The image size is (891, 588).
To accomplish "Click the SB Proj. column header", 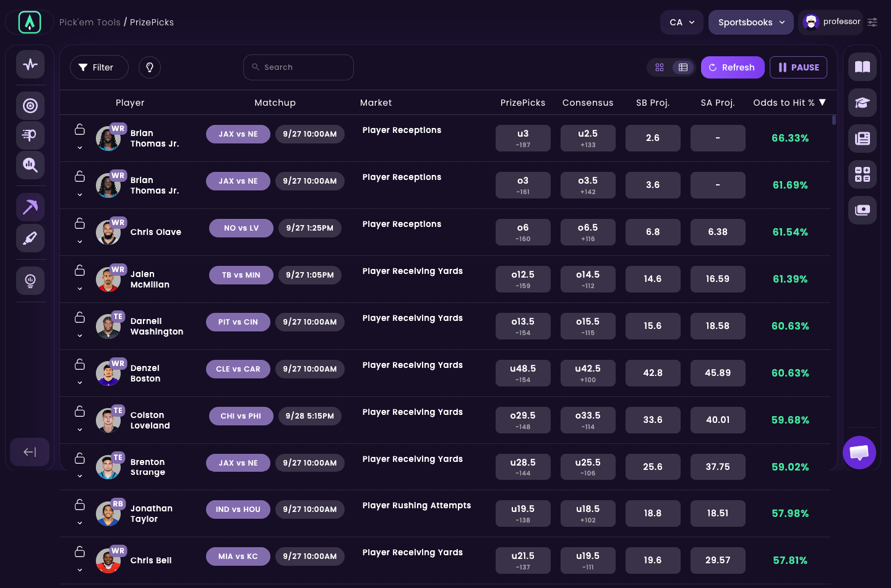I will pos(653,103).
